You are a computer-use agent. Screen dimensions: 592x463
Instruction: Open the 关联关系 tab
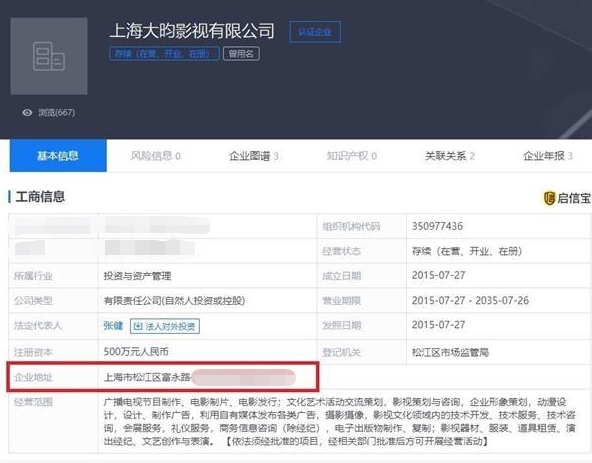(450, 156)
